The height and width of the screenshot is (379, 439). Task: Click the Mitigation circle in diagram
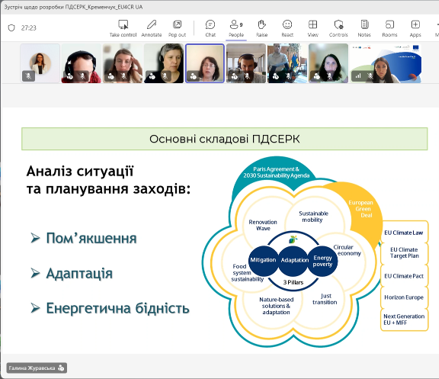click(263, 260)
